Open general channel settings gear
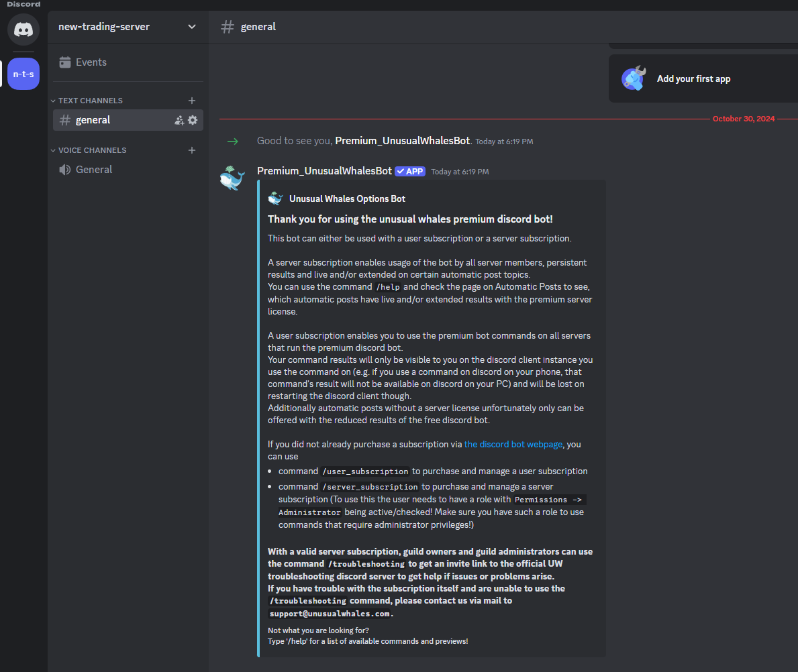798x672 pixels. (193, 120)
